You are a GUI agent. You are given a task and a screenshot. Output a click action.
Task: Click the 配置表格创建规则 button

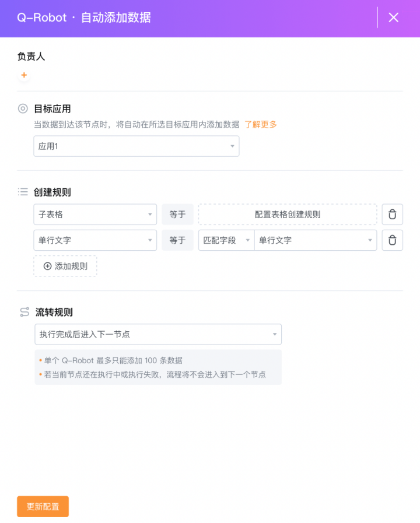288,214
